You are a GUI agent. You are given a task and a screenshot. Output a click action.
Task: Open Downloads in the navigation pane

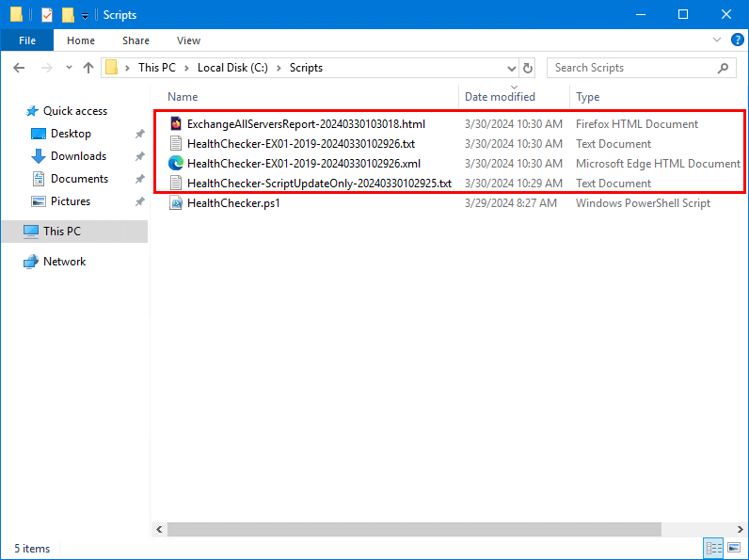78,156
